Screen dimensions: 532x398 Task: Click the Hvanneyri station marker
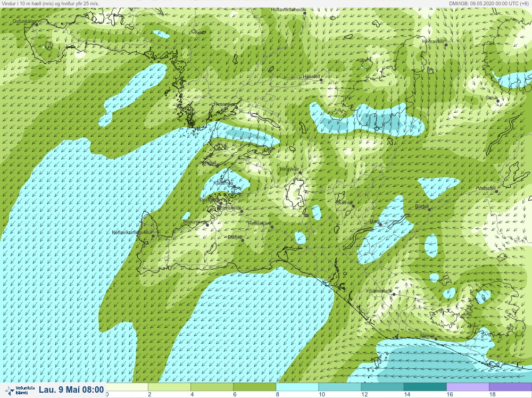click(x=237, y=107)
